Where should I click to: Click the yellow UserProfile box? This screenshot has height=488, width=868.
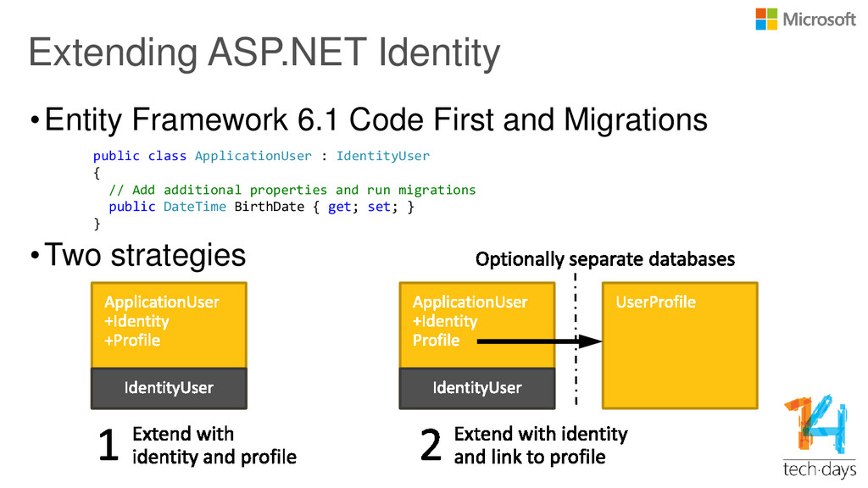click(680, 346)
